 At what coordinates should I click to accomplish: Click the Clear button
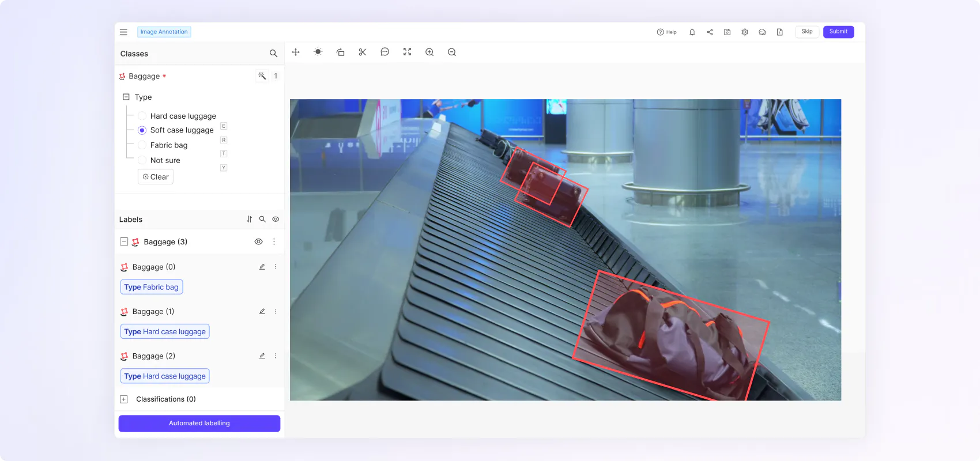(156, 177)
